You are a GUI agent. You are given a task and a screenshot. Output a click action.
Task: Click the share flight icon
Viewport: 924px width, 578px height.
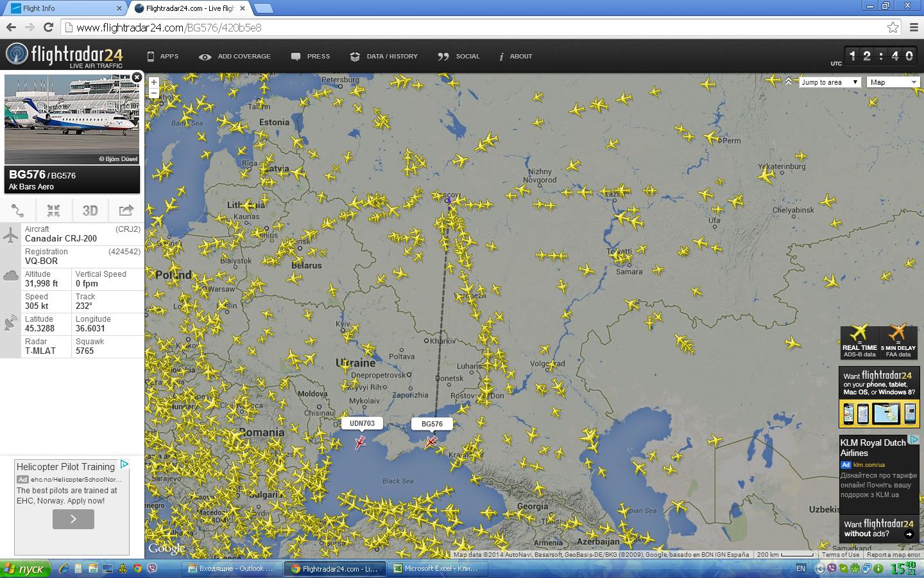pyautogui.click(x=126, y=211)
